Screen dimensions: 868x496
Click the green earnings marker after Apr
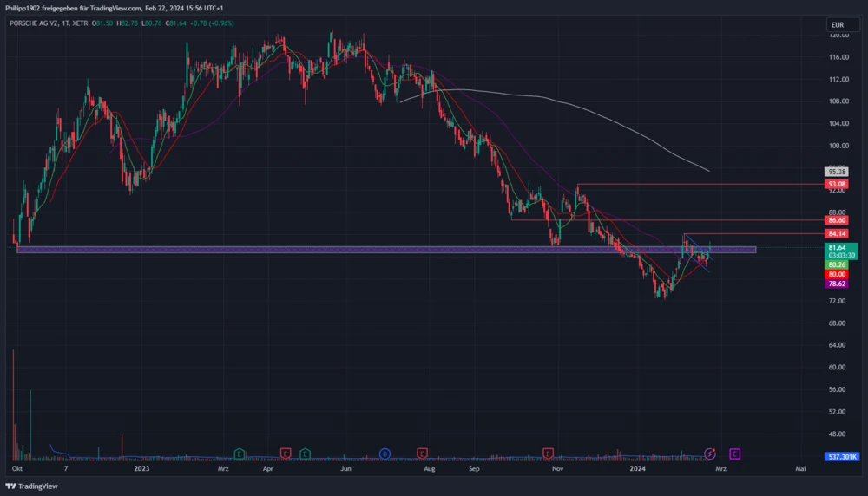[x=306, y=453]
